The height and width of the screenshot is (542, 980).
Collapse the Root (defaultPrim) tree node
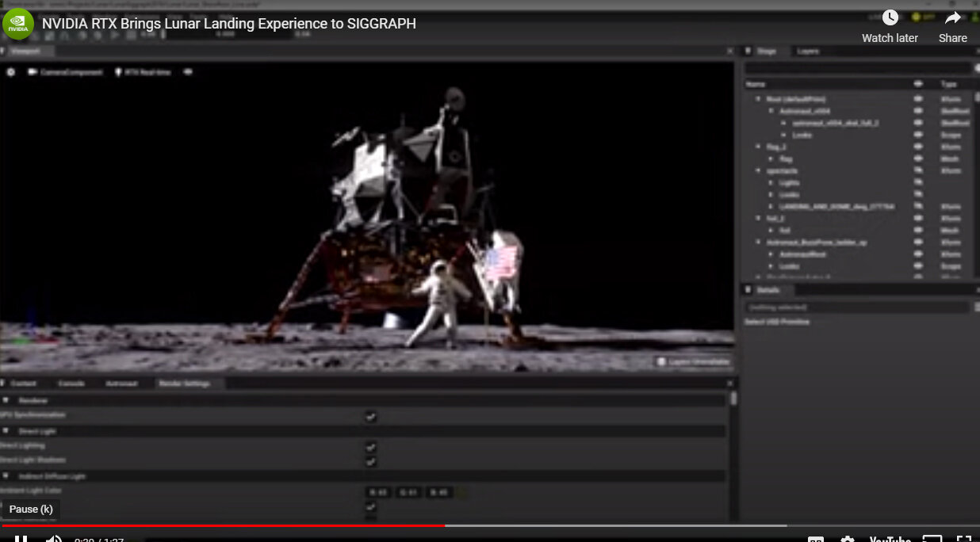point(758,99)
